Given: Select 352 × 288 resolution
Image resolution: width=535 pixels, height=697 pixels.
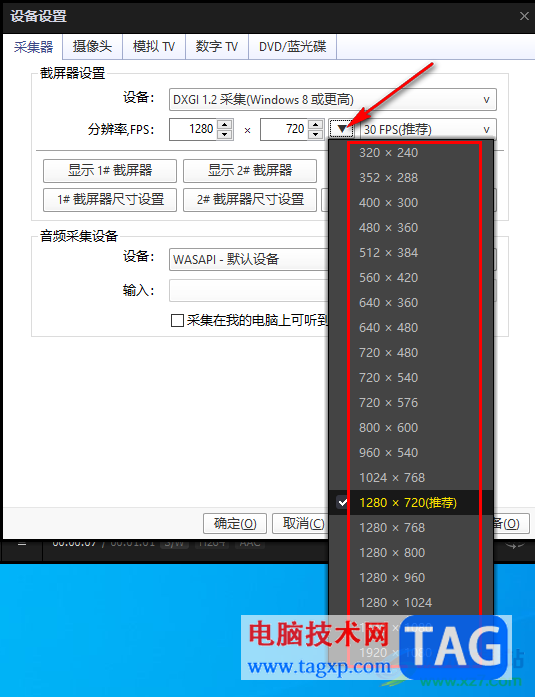Looking at the screenshot, I should pyautogui.click(x=411, y=178).
